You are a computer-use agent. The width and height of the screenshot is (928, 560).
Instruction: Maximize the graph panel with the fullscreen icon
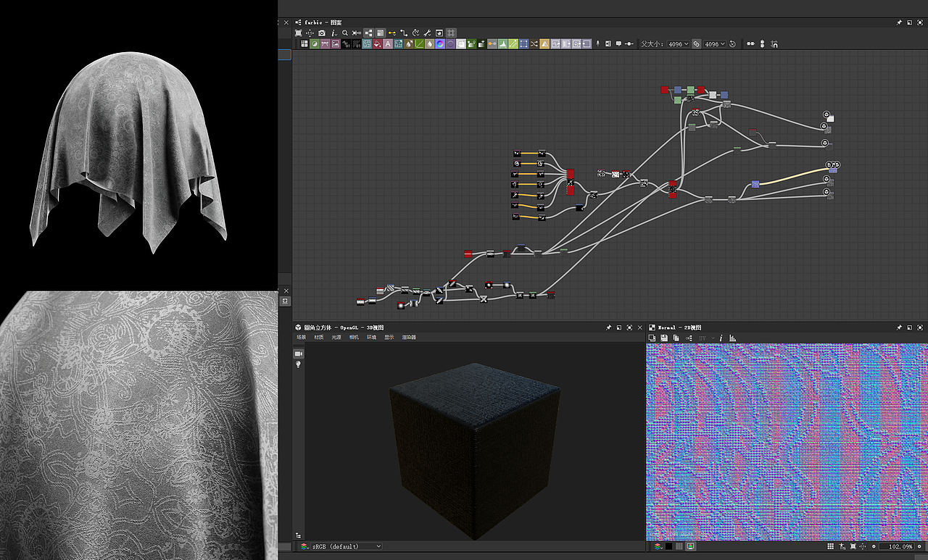[919, 22]
